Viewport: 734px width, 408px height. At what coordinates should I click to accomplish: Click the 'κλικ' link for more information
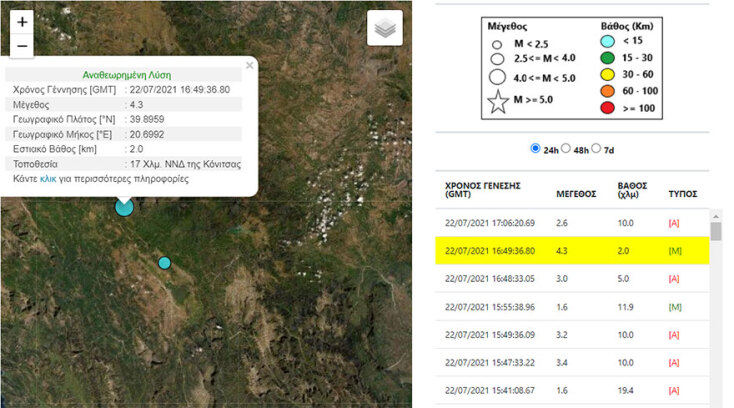[48, 178]
